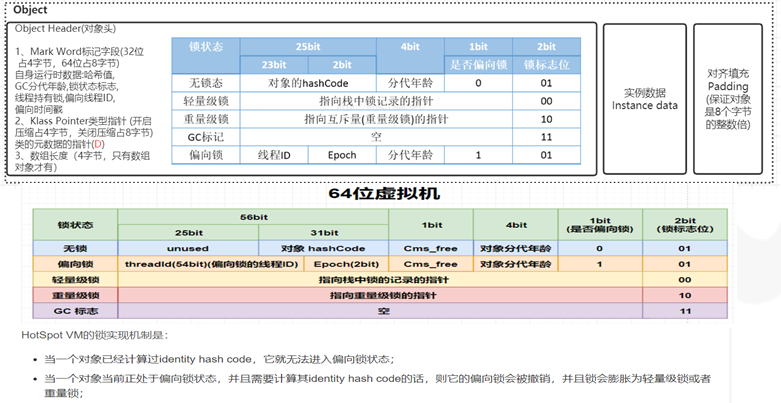Click the "64位虚拟机" heading
781x403 pixels.
click(384, 193)
